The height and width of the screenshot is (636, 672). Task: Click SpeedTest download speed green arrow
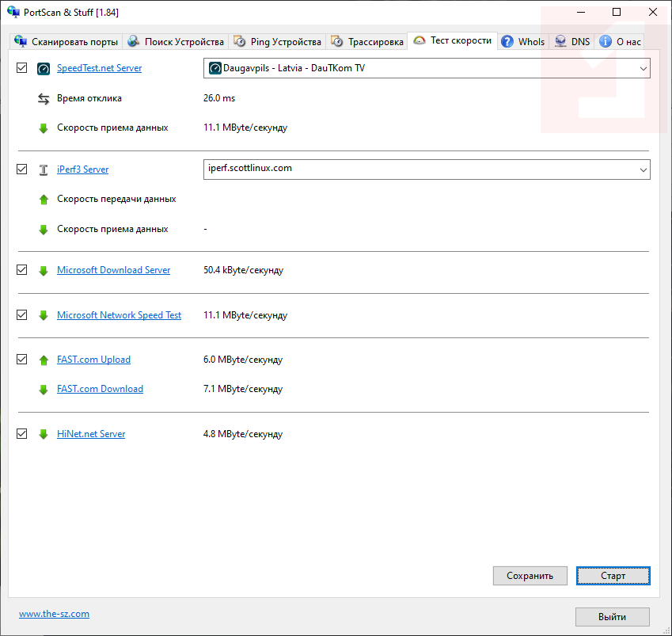tap(44, 128)
